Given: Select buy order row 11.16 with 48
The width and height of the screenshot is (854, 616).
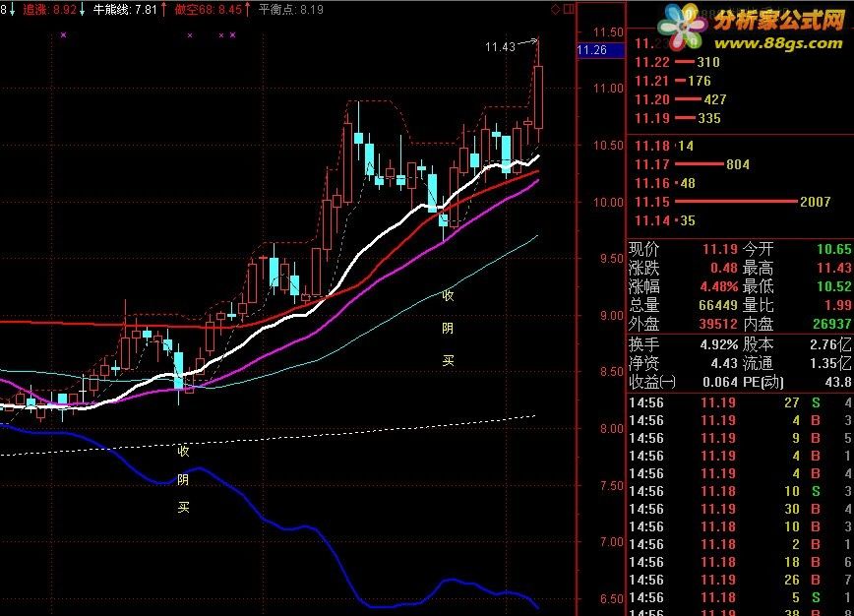Looking at the screenshot, I should coord(665,184).
